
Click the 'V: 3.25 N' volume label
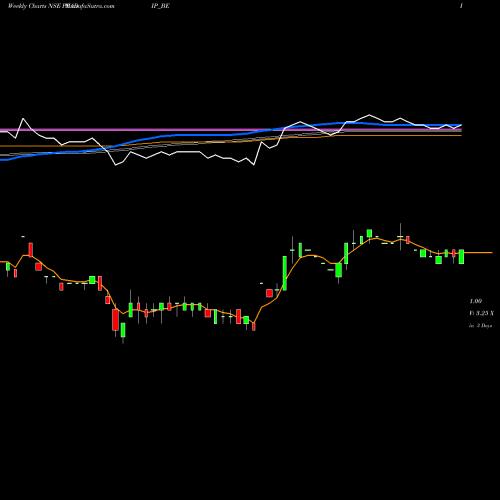pyautogui.click(x=481, y=313)
